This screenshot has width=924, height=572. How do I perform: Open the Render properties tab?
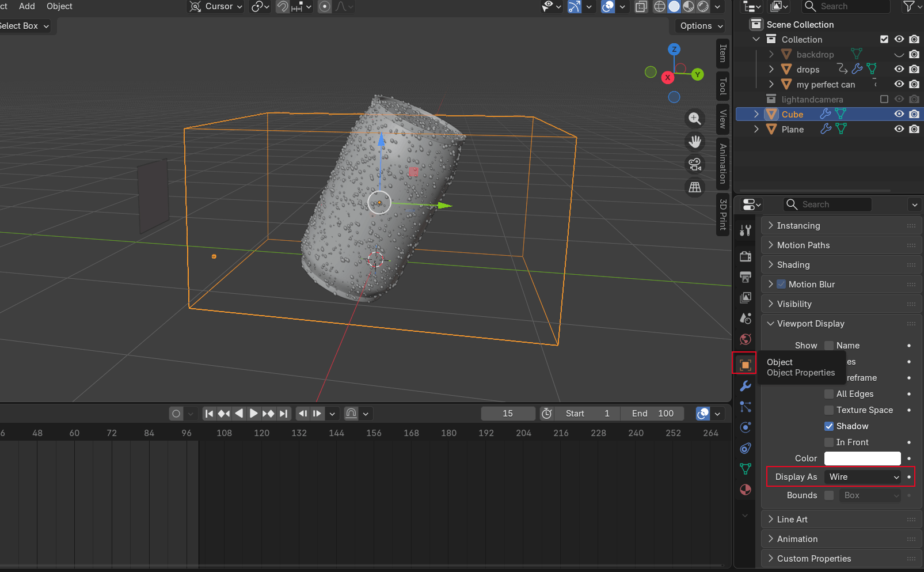click(x=746, y=256)
